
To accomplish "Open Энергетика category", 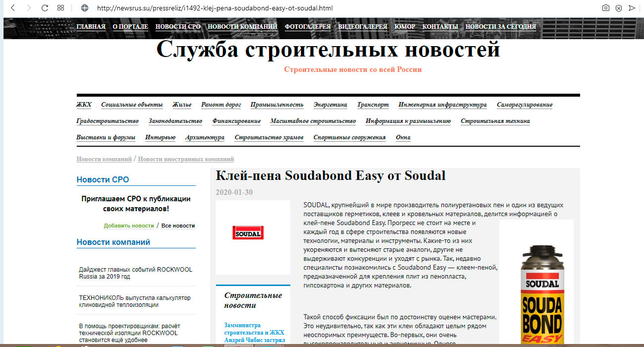I will 330,105.
